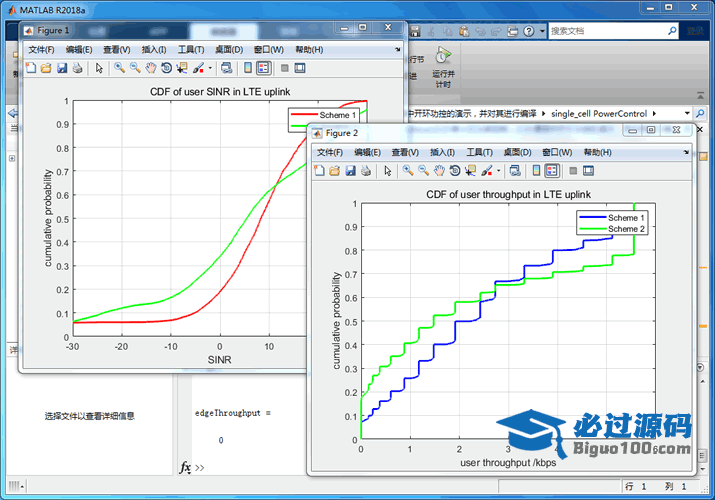715x500 pixels.
Task: Click search magnifier in documentation search box
Action: [672, 31]
